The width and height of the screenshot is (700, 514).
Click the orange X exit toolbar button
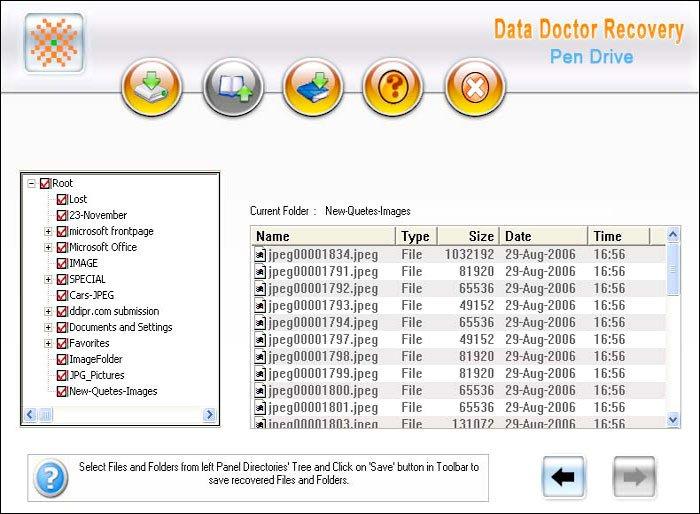(x=475, y=87)
